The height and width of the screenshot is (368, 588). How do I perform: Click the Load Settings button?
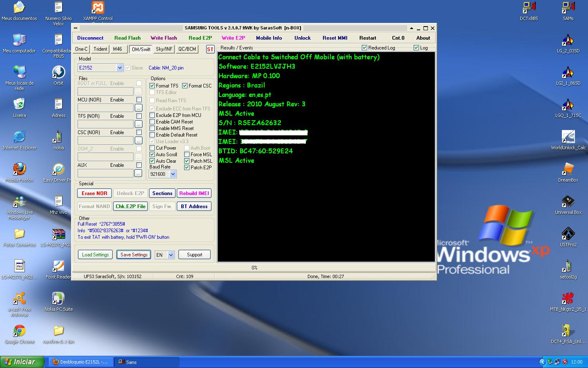click(95, 255)
